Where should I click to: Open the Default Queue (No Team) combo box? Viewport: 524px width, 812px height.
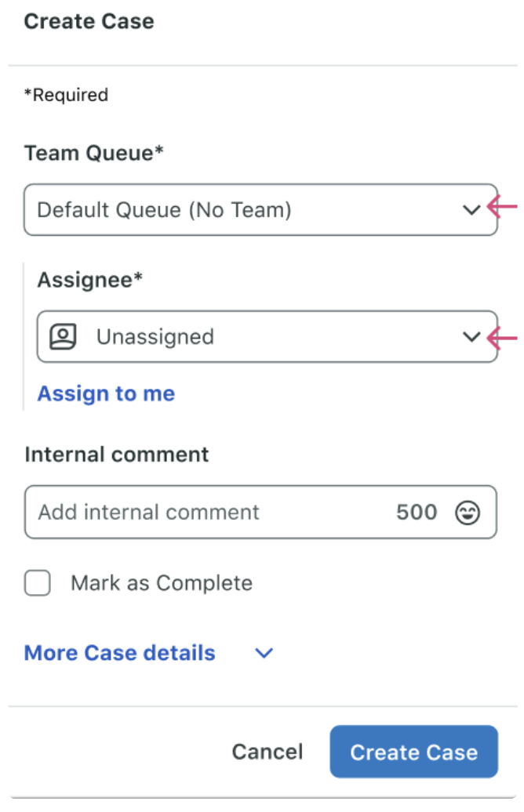(235, 210)
